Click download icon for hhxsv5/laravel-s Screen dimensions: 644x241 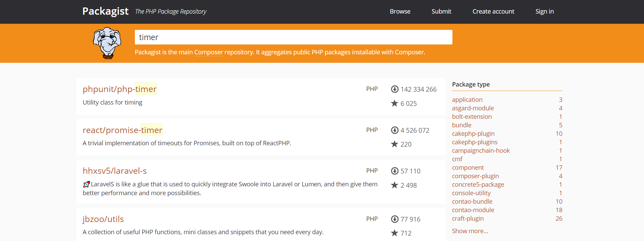click(x=394, y=171)
